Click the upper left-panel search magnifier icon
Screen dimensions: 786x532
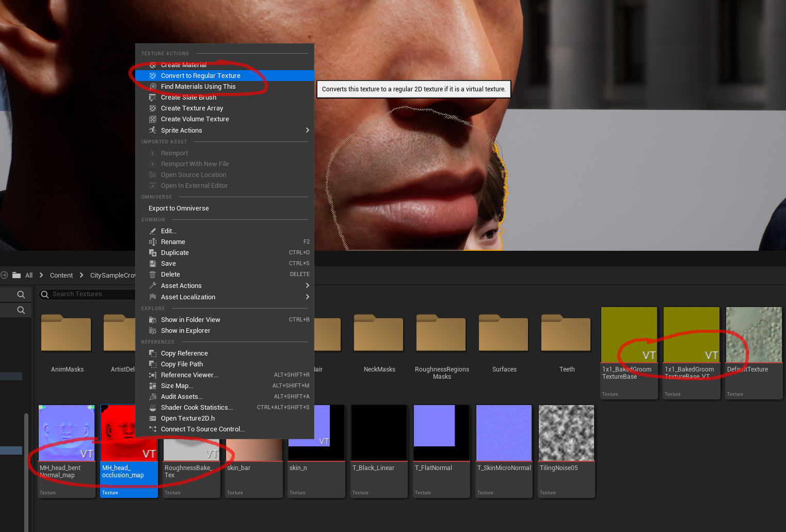[x=21, y=295]
